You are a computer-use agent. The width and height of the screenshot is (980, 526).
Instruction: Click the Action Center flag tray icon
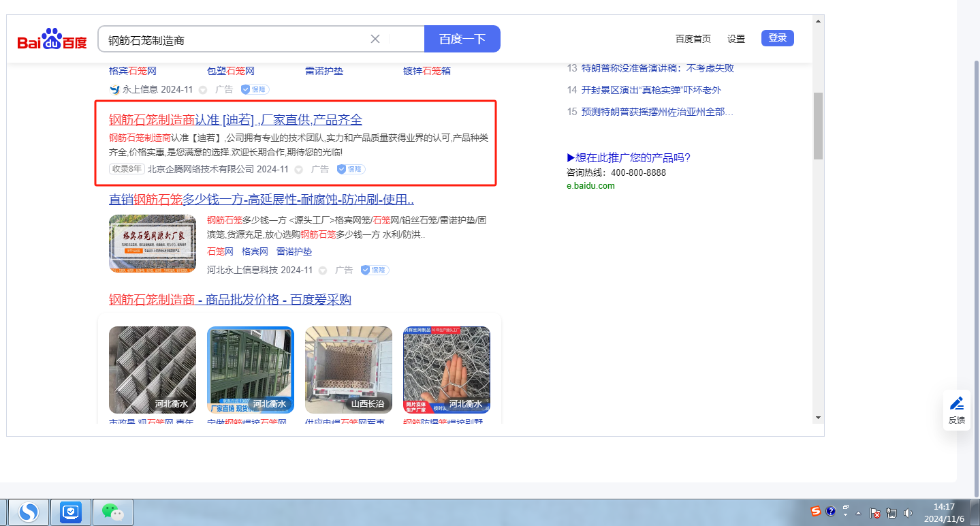click(876, 512)
